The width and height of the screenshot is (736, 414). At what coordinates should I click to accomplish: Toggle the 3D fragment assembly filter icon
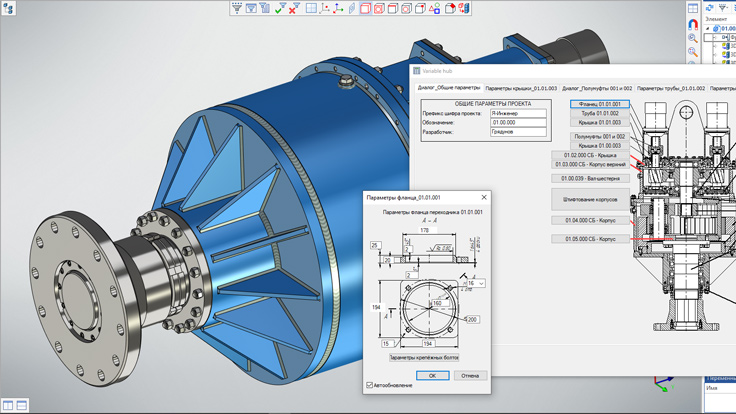pyautogui.click(x=464, y=8)
